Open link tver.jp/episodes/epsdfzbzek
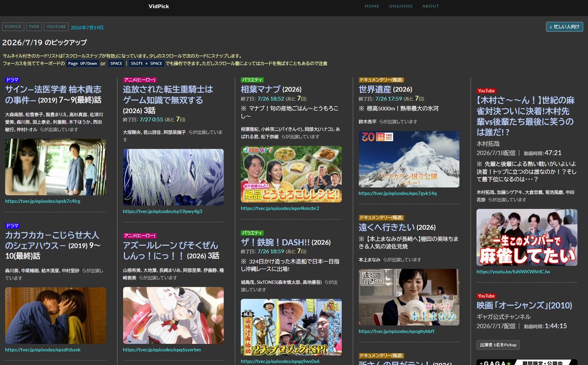This screenshot has height=365, width=588. (43, 350)
